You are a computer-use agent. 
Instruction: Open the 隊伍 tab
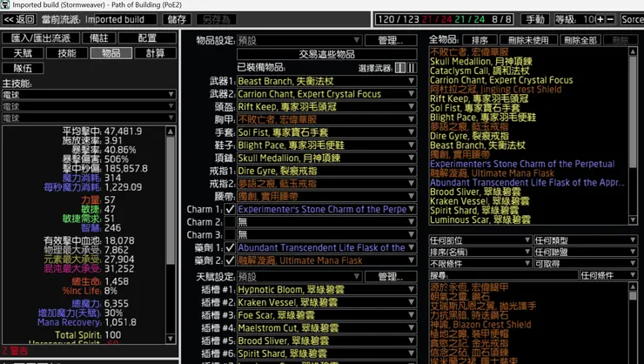point(23,68)
